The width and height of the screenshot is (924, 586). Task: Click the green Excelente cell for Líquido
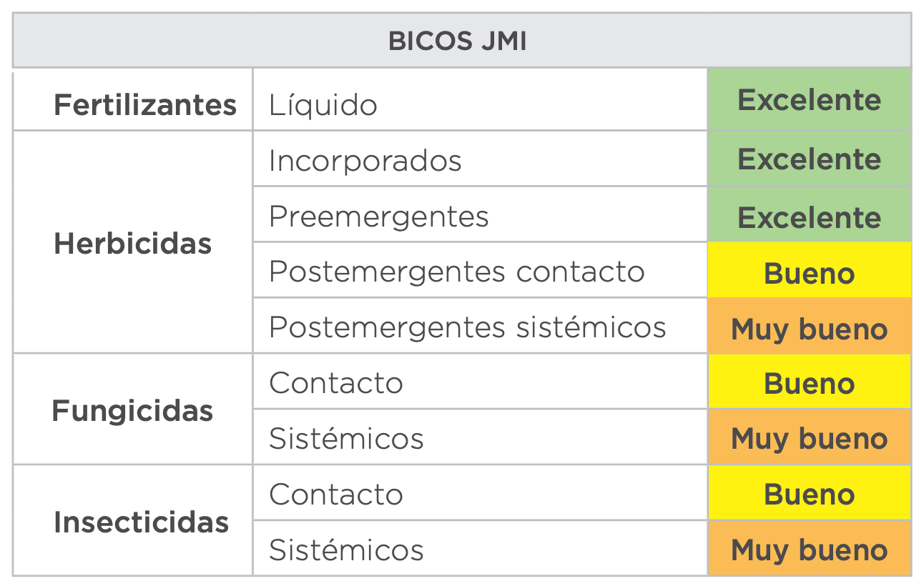tap(809, 100)
